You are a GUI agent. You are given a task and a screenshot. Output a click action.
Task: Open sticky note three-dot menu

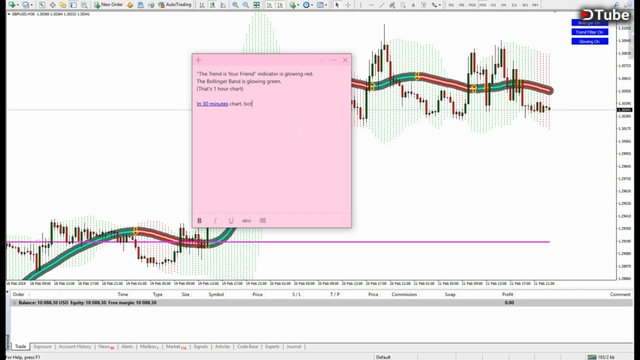coord(333,60)
